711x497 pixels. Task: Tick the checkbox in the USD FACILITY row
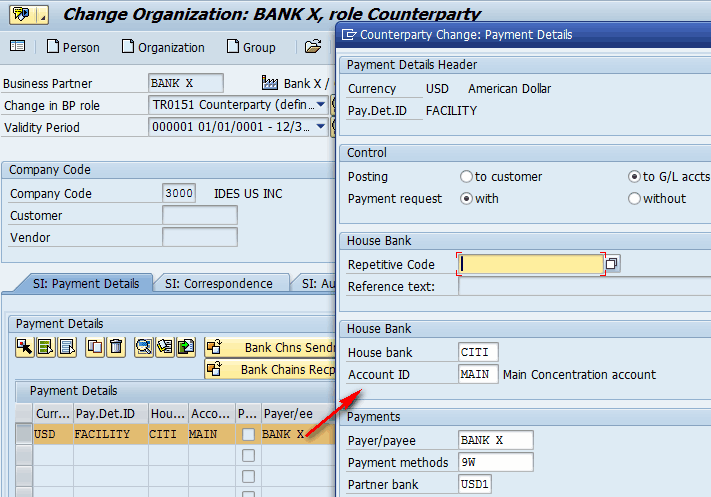coord(248,435)
